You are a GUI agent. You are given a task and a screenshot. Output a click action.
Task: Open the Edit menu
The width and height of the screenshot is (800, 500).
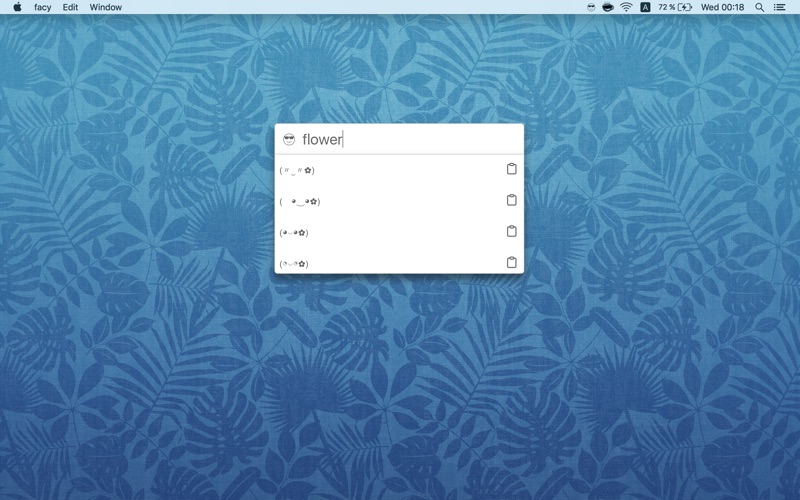(70, 7)
